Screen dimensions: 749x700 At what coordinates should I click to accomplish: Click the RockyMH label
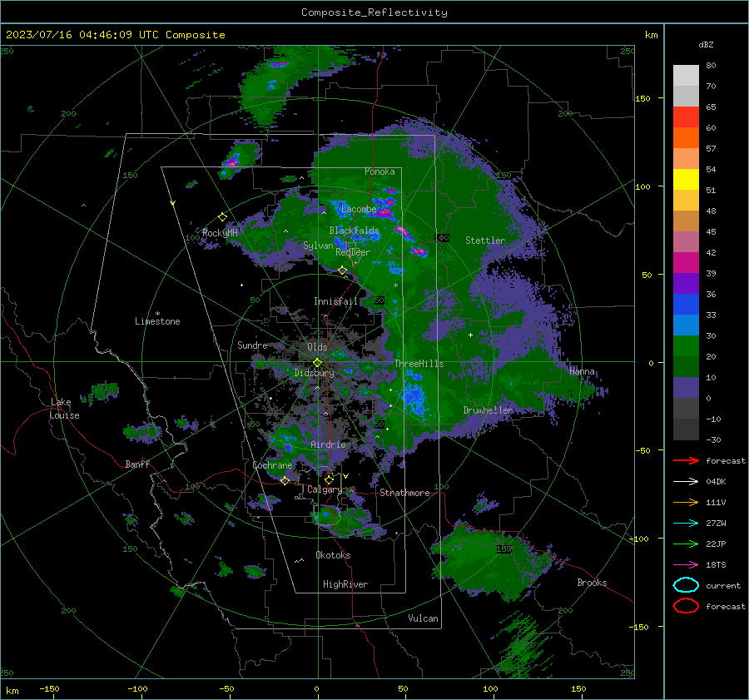click(x=220, y=233)
